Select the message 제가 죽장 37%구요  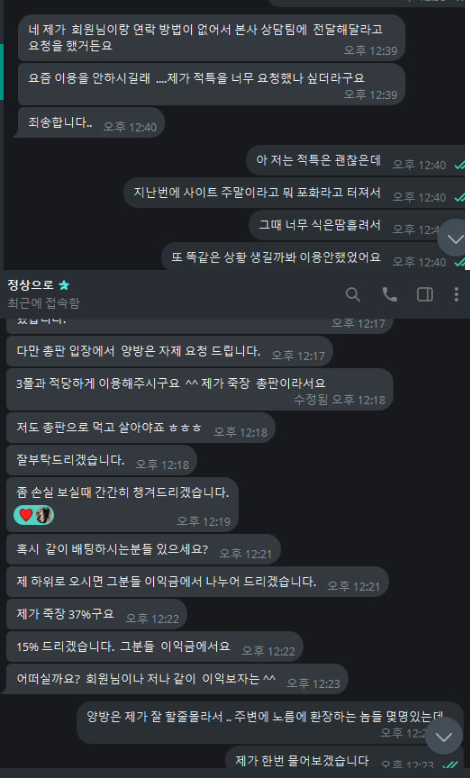pos(96,614)
